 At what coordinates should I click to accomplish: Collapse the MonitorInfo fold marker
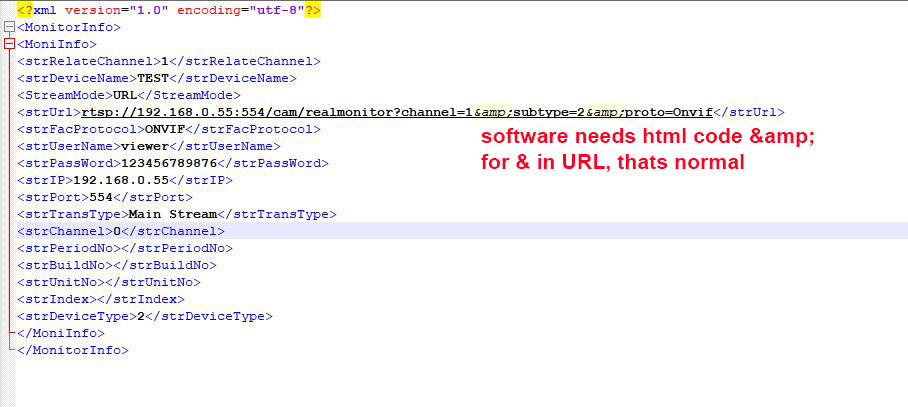pos(9,28)
